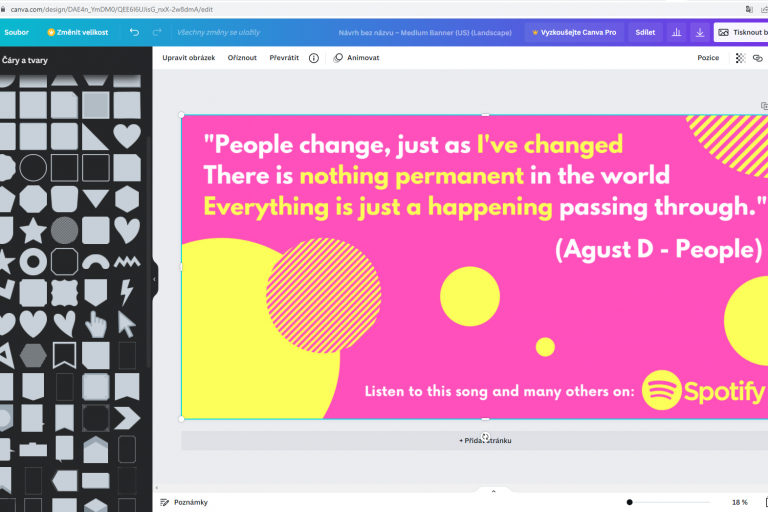Adjust the zoom slider handle
768x512 pixels.
pyautogui.click(x=629, y=502)
